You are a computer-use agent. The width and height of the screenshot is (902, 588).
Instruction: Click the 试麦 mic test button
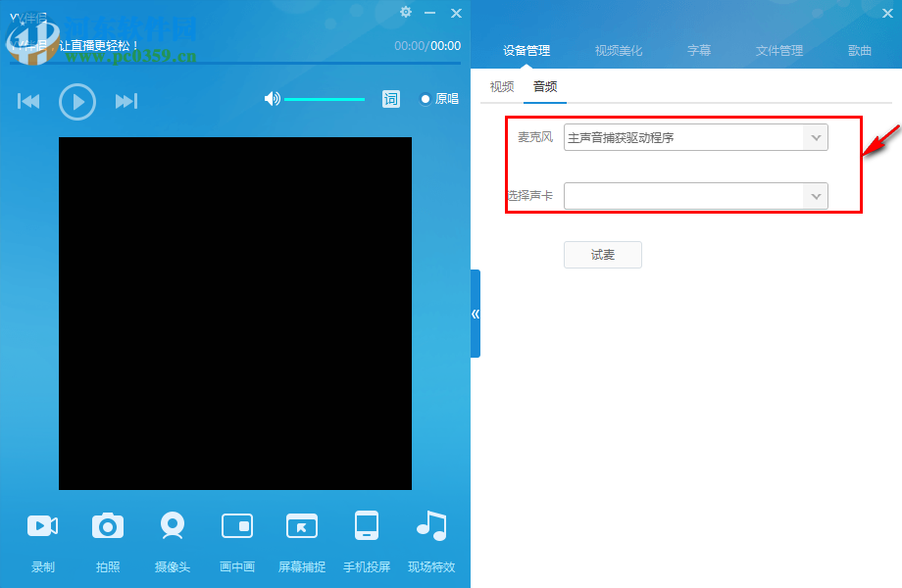tap(602, 254)
